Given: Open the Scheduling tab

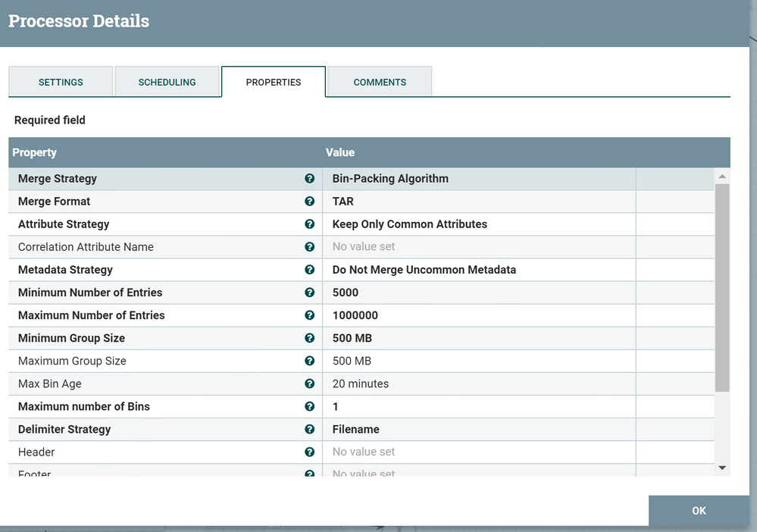Looking at the screenshot, I should point(167,82).
